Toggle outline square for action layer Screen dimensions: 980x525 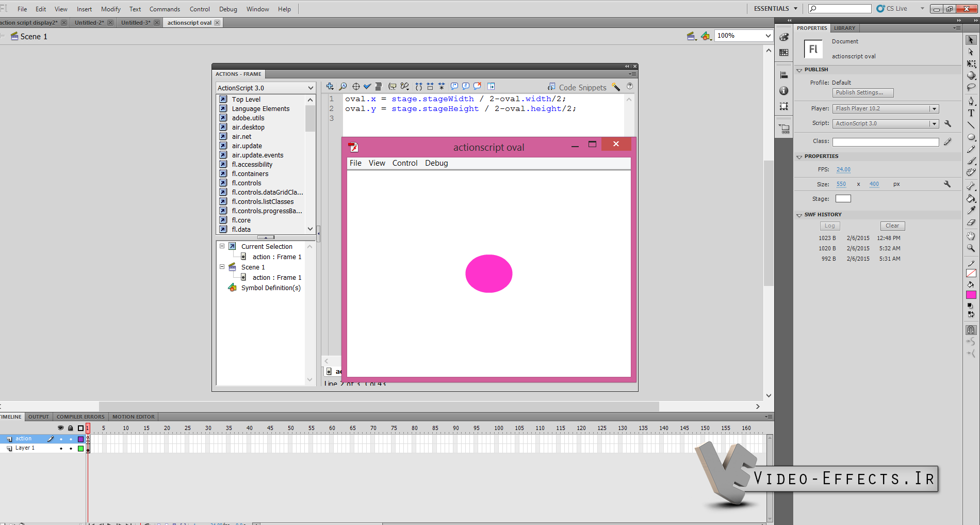(x=80, y=439)
